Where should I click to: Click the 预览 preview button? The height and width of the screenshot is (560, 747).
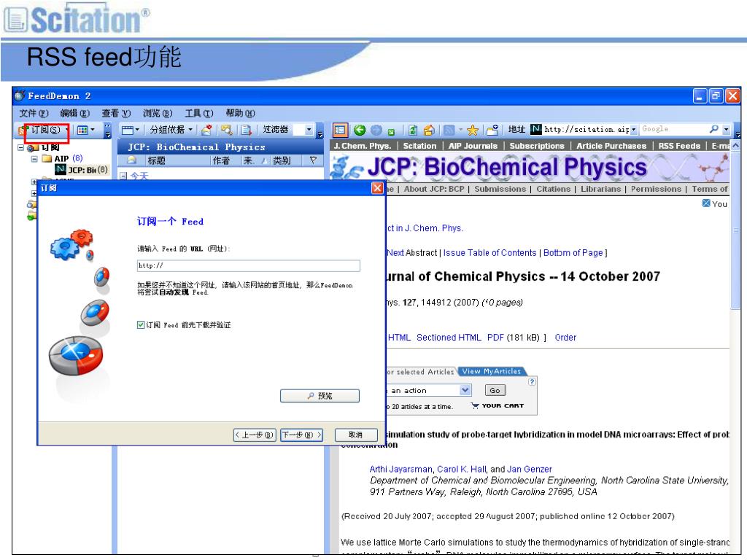(x=320, y=396)
